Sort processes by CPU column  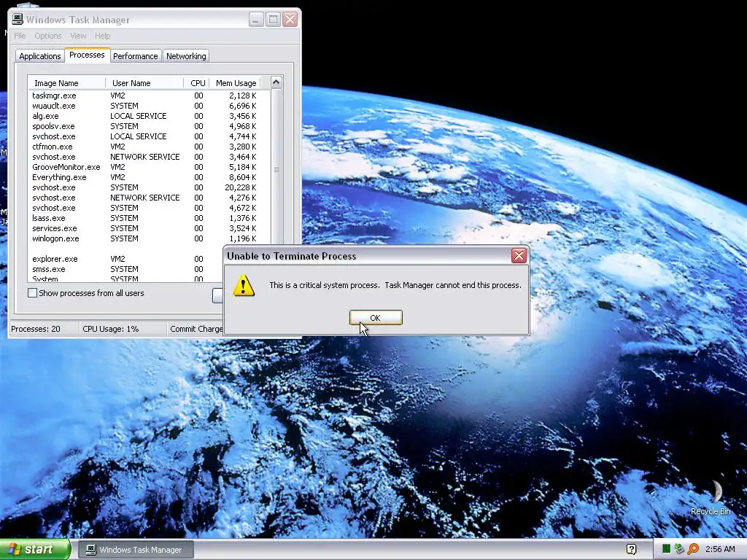coord(196,83)
